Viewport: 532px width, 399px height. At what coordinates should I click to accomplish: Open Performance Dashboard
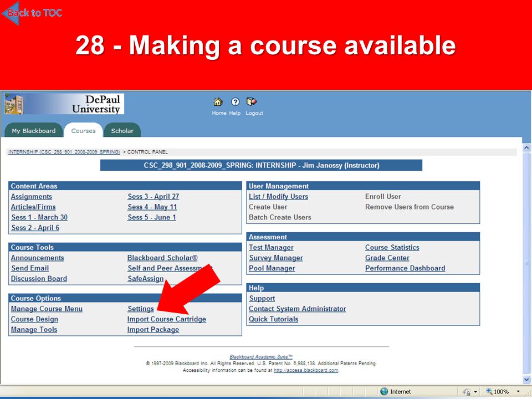(x=405, y=268)
